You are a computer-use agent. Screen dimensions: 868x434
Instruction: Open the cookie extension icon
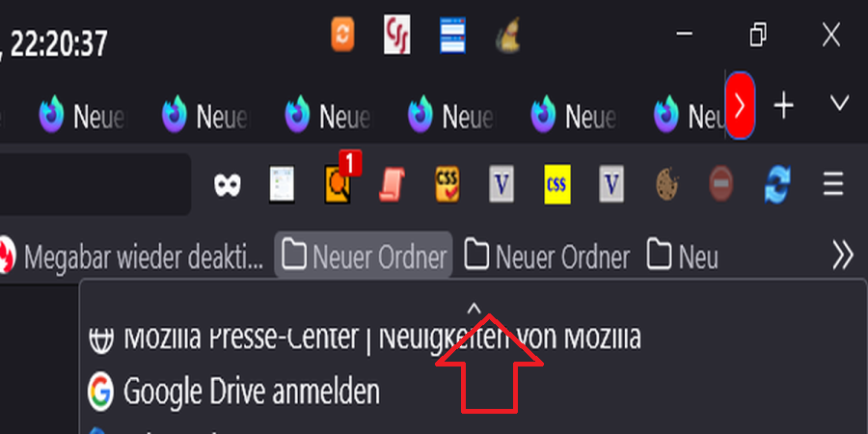667,184
